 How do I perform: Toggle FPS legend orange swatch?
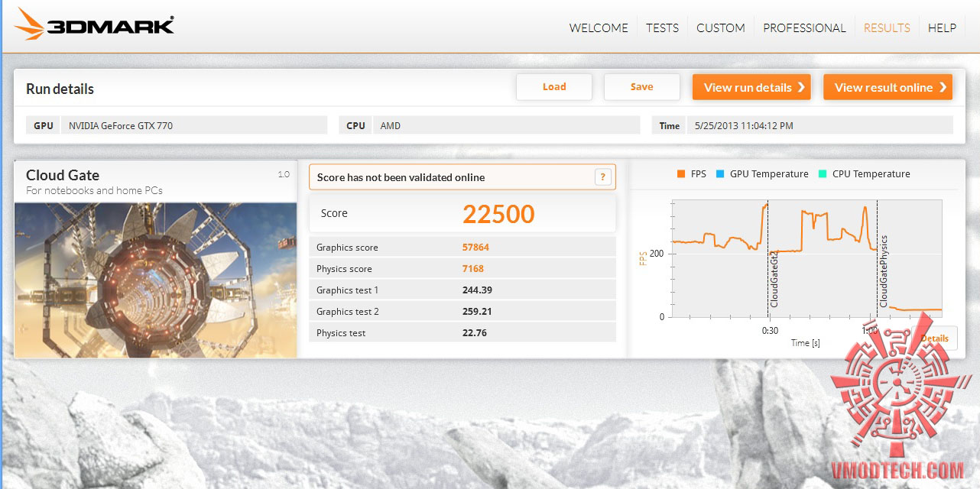pos(681,174)
